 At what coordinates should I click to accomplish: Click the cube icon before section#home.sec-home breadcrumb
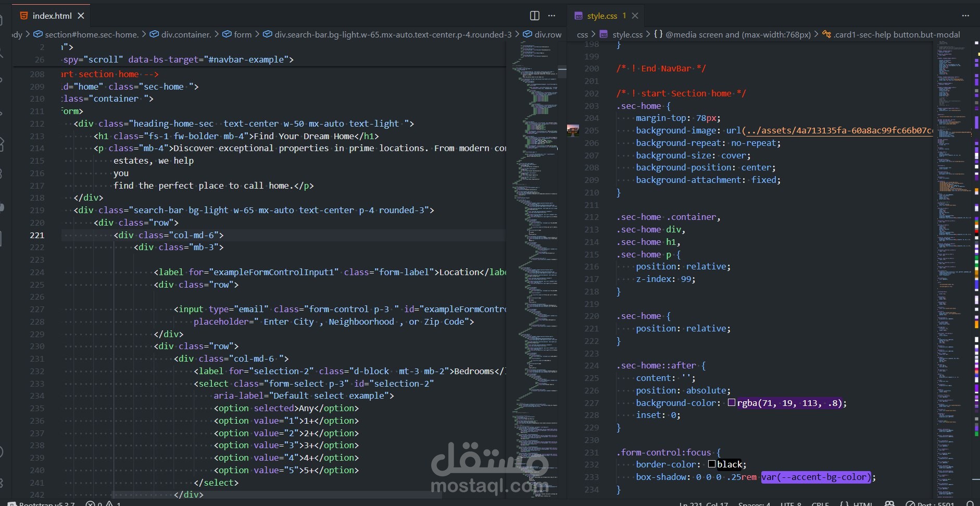click(x=38, y=34)
